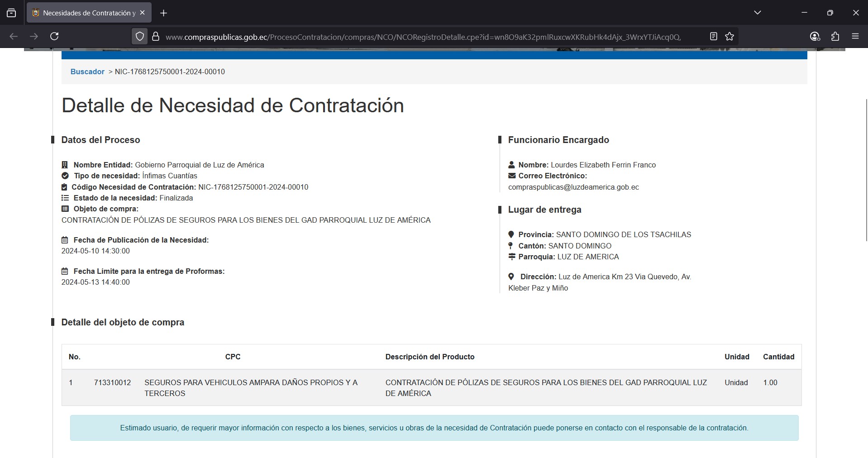The height and width of the screenshot is (458, 868).
Task: Click the Descripción del Producto column header
Action: pos(430,357)
